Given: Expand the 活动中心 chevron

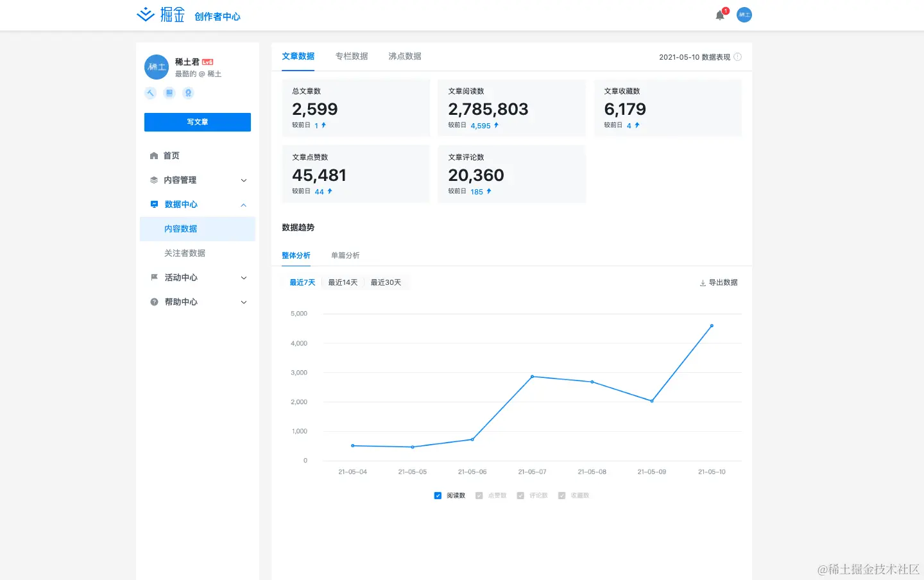Looking at the screenshot, I should (x=244, y=278).
